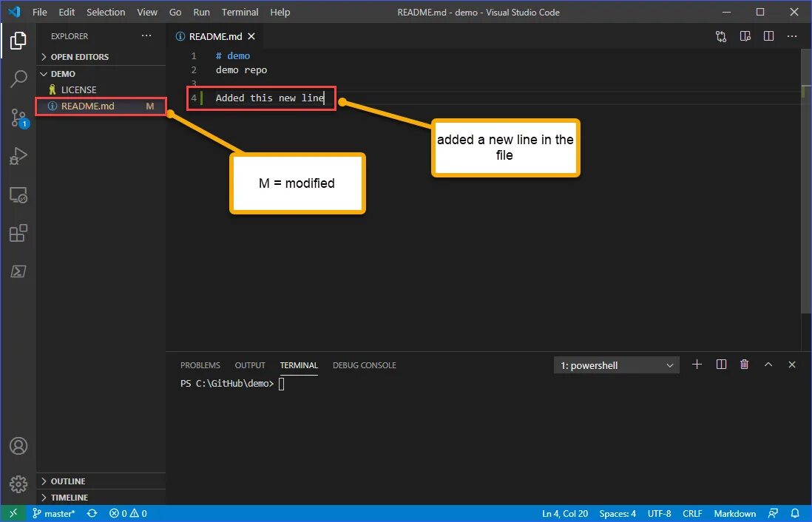Click the master* branch in status bar
The width and height of the screenshot is (812, 522).
click(54, 513)
